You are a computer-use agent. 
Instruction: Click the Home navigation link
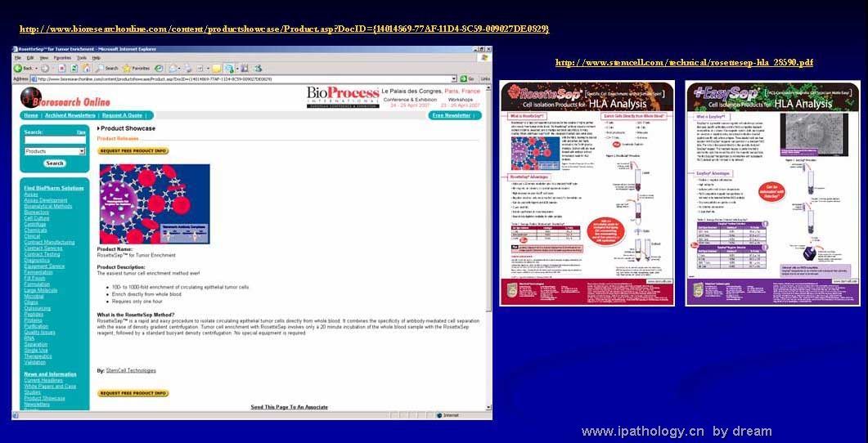[31, 115]
